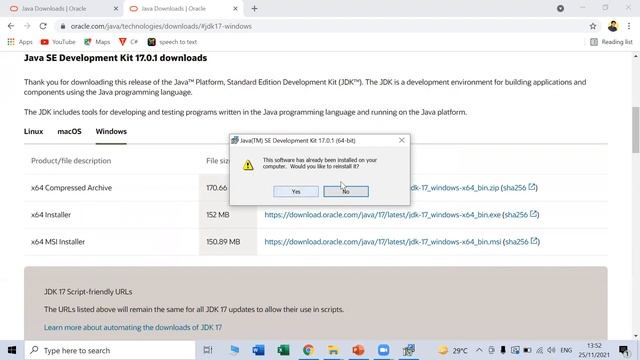Click the JDK 17 Script-friendly URLs heading
Viewport: 640px width, 360px height.
coord(88,292)
